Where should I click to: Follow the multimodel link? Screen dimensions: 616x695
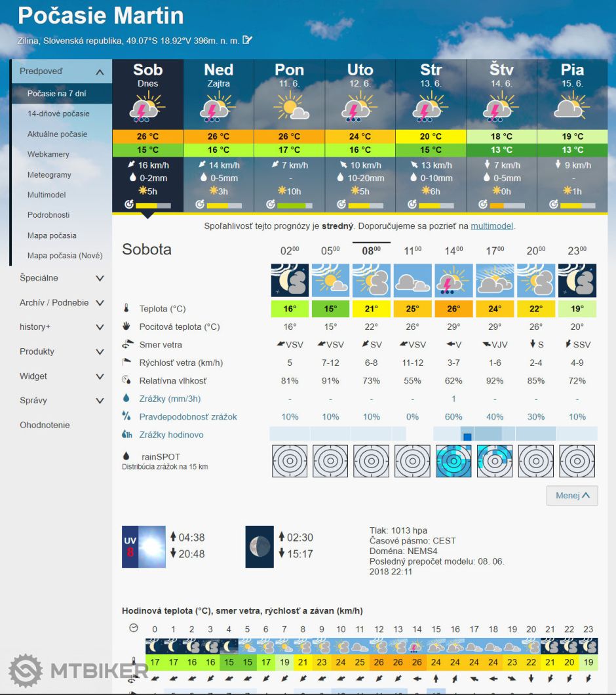click(491, 226)
